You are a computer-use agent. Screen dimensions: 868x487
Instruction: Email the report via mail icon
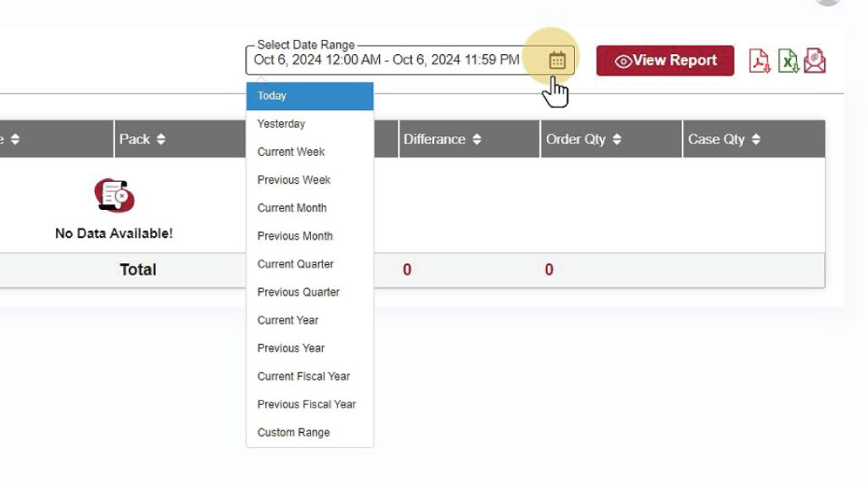point(815,61)
